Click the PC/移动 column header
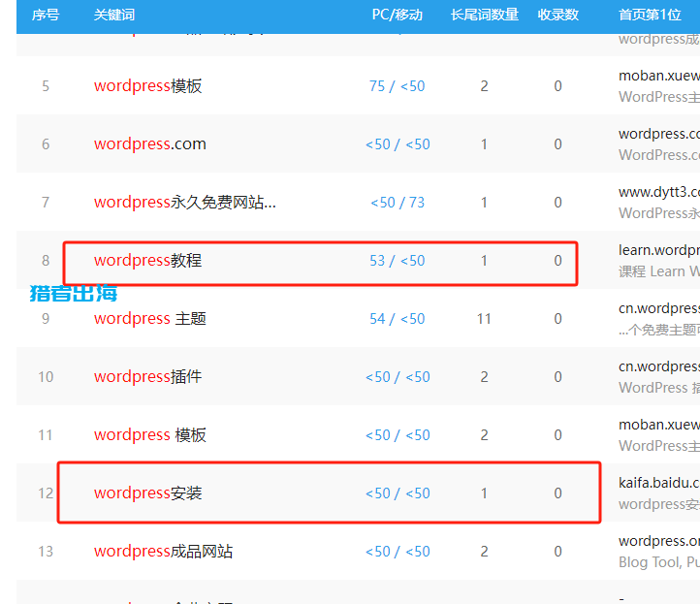This screenshot has height=604, width=700. coord(398,15)
